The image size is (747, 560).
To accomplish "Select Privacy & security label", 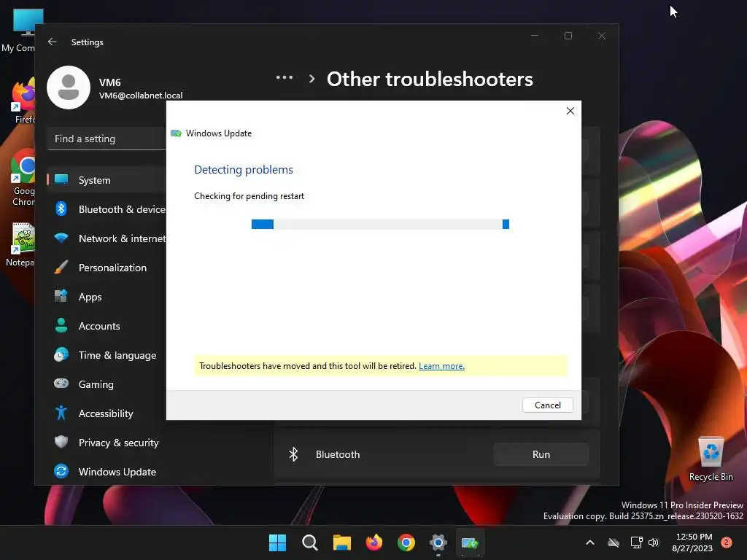I will click(x=119, y=443).
